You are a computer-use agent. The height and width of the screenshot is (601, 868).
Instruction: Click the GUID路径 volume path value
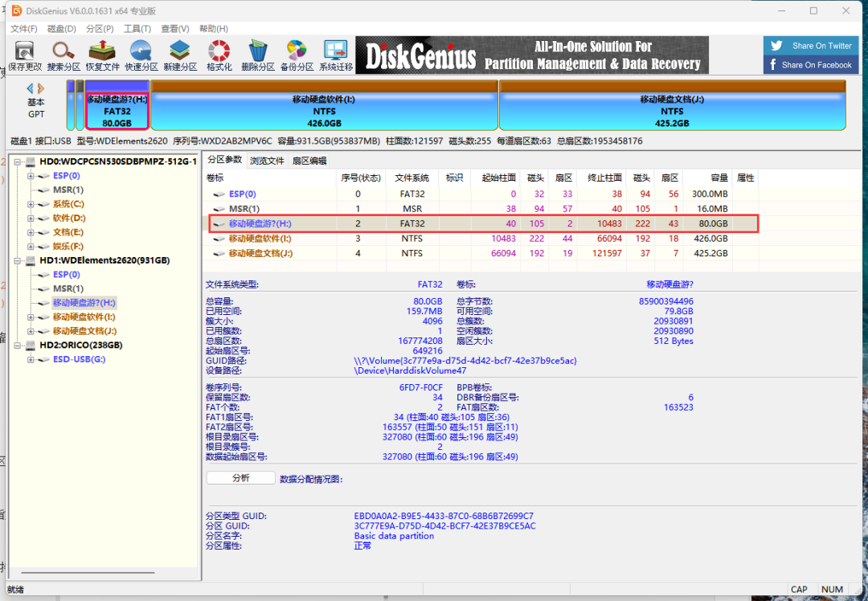tap(465, 361)
